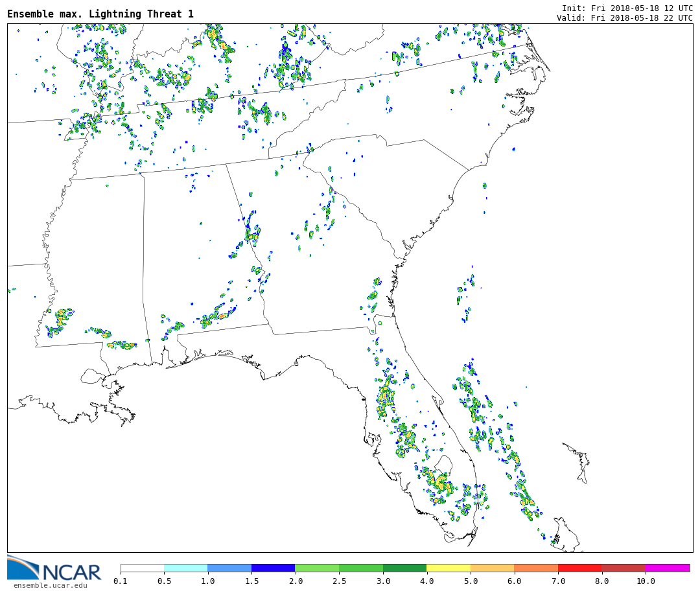Click the NCAR logo
The width and height of the screenshot is (700, 593).
[x=54, y=569]
